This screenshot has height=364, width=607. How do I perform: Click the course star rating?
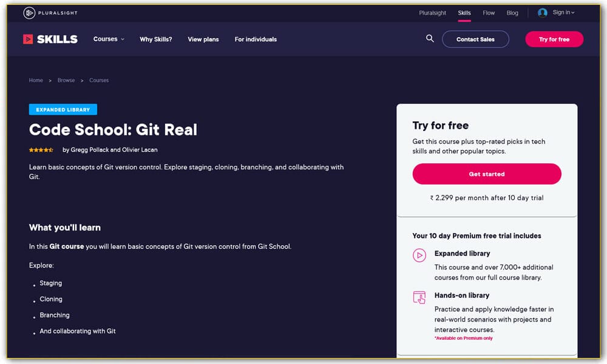point(41,150)
